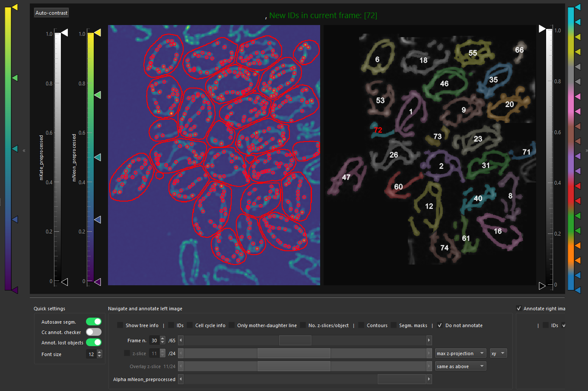Collapse left panel with « arrow
Screen dimensions: 588x391
pyautogui.click(x=24, y=151)
